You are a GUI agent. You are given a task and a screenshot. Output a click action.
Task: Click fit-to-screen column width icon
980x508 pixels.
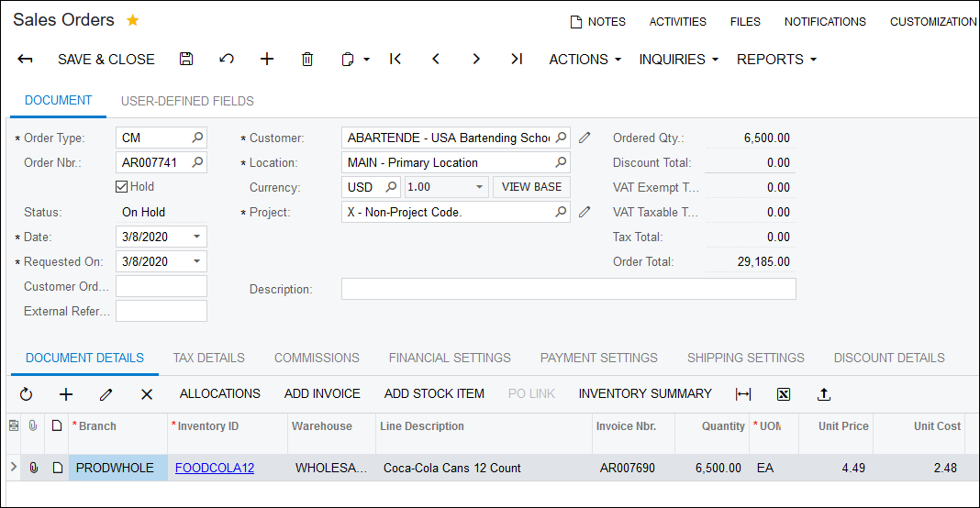pyautogui.click(x=743, y=394)
